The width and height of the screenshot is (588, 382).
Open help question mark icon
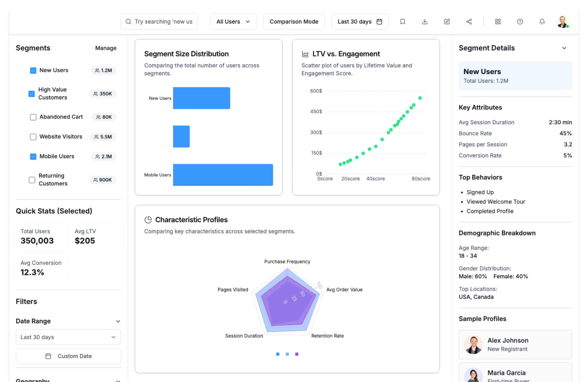point(520,22)
